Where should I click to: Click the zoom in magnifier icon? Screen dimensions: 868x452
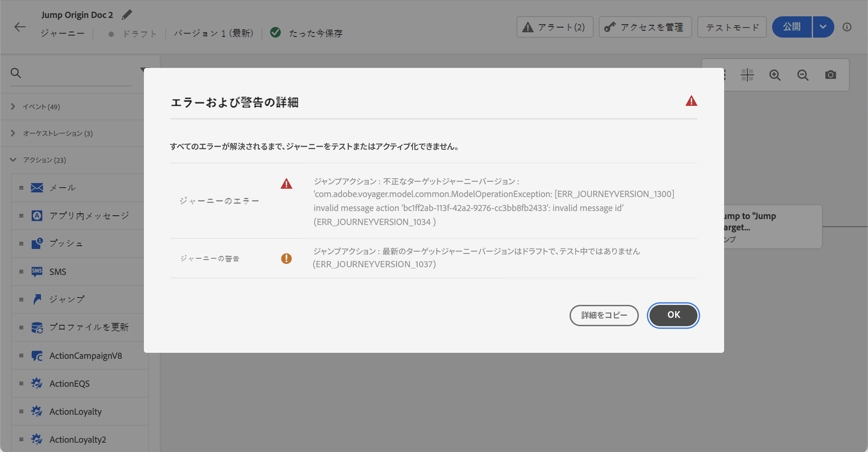coord(775,75)
